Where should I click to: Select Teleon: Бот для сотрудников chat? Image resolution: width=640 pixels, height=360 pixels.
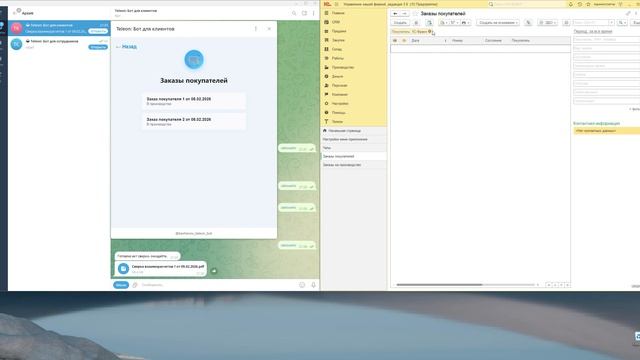click(59, 44)
